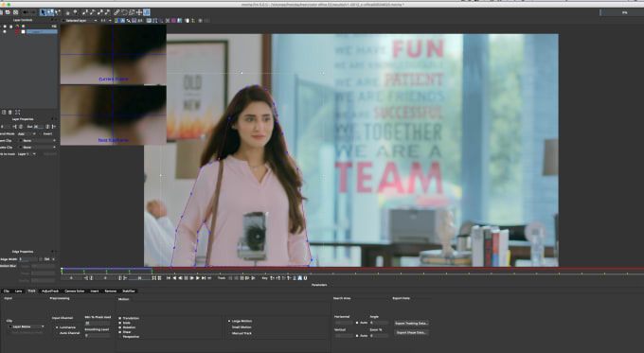Click the Min % Pixels Used field
The width and height of the screenshot is (644, 353).
tap(98, 323)
